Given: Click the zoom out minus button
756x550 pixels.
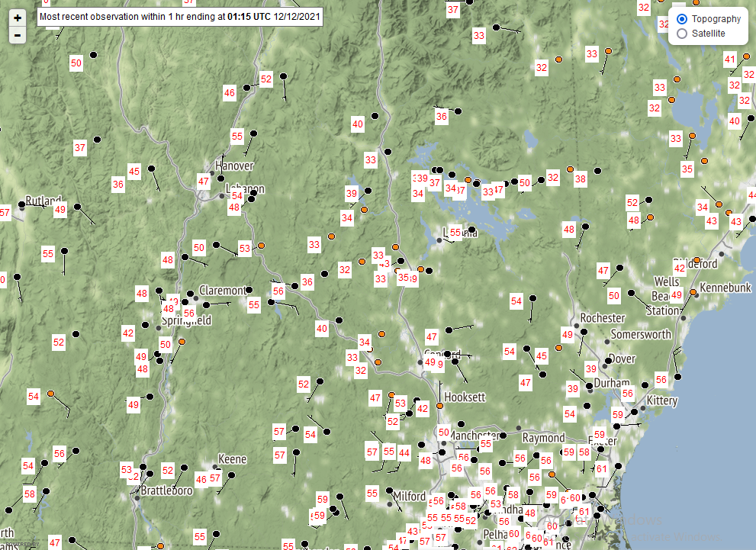Looking at the screenshot, I should pos(18,35).
